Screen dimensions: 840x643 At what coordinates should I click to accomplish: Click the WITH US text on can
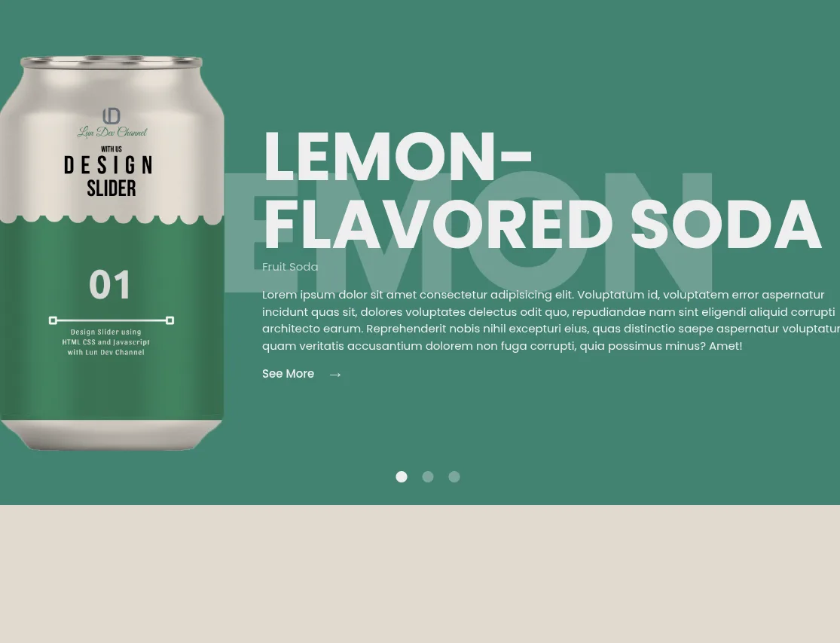coord(111,149)
